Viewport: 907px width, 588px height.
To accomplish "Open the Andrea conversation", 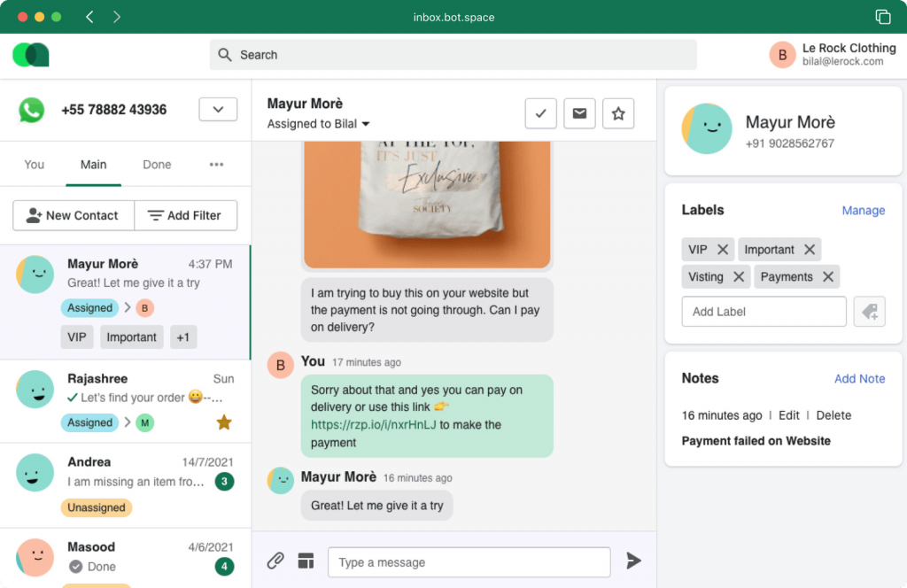I will point(125,485).
